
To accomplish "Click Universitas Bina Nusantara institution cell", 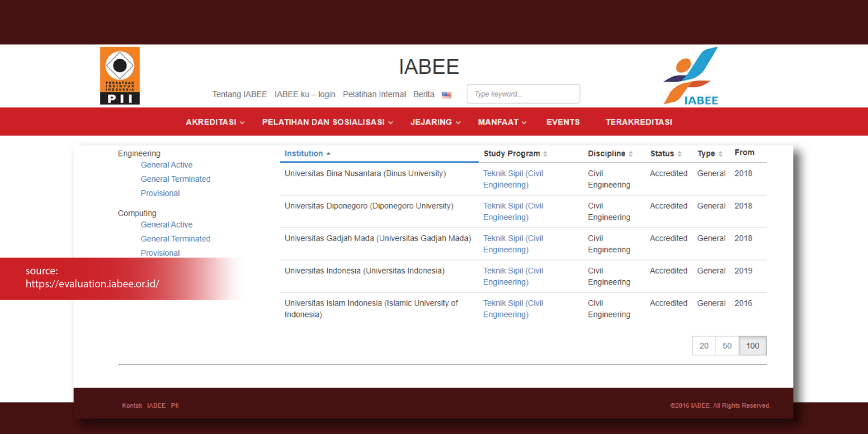I will pos(365,174).
